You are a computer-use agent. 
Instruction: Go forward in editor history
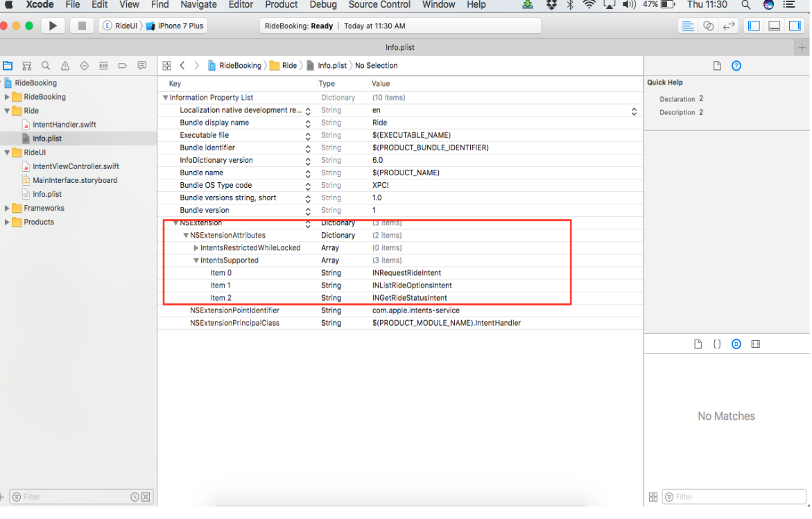196,66
